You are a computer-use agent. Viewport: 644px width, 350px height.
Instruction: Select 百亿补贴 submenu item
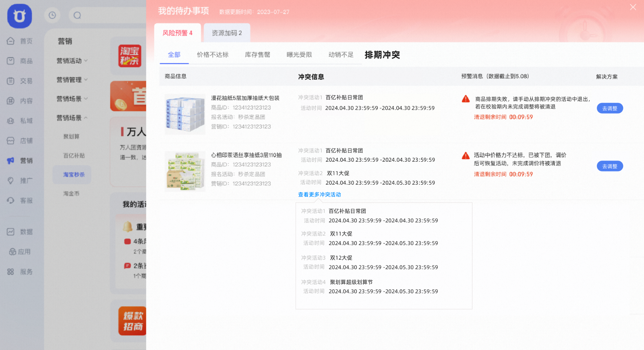pos(74,156)
